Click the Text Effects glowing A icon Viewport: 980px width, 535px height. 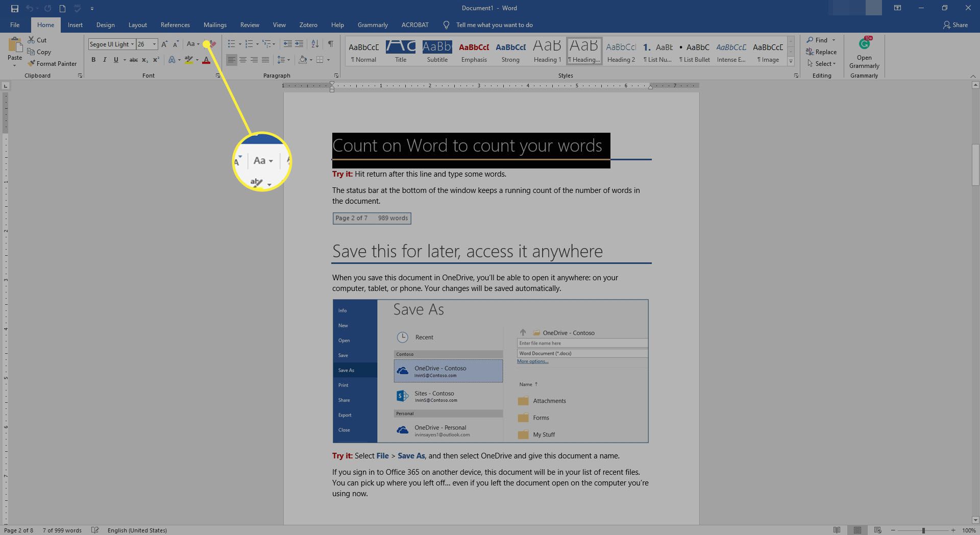click(172, 60)
